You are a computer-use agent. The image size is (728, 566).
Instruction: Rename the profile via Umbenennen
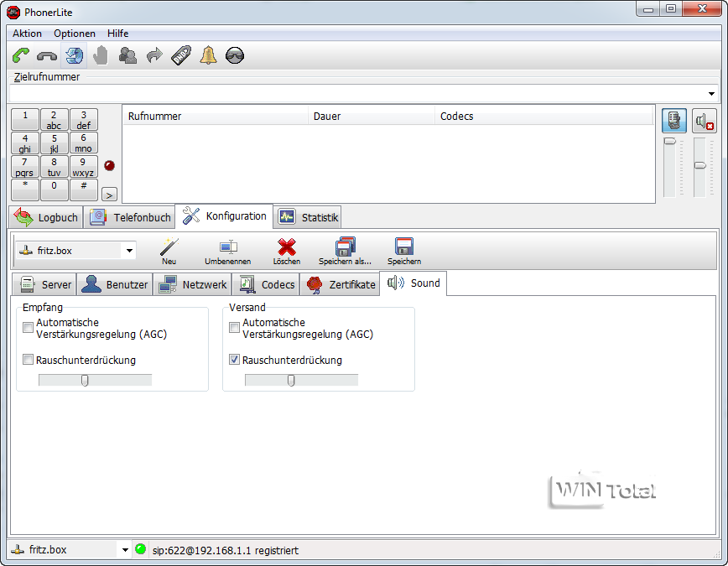[x=228, y=252]
